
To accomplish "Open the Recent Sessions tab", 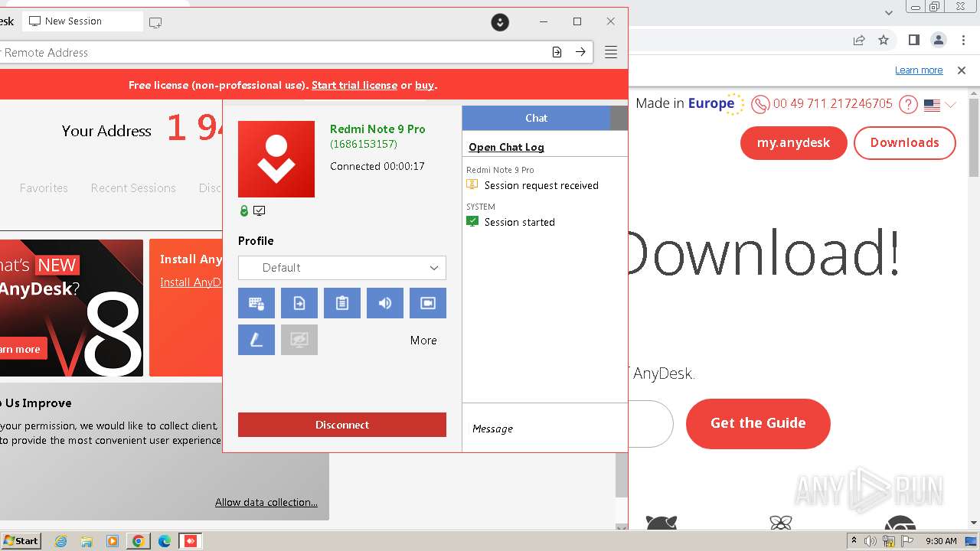I will (133, 187).
